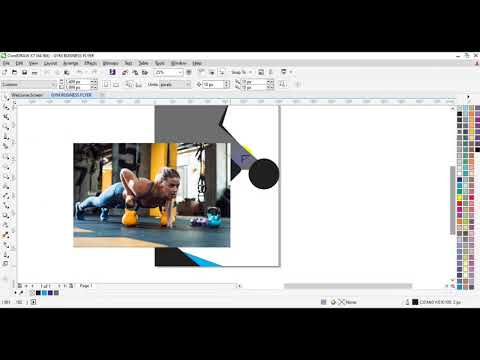The image size is (480, 360).
Task: Select the Polygon tool
Action: tap(6, 176)
